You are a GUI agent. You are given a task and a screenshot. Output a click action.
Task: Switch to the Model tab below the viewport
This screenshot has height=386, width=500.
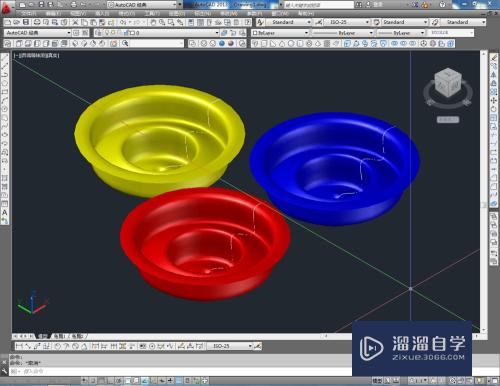42,336
